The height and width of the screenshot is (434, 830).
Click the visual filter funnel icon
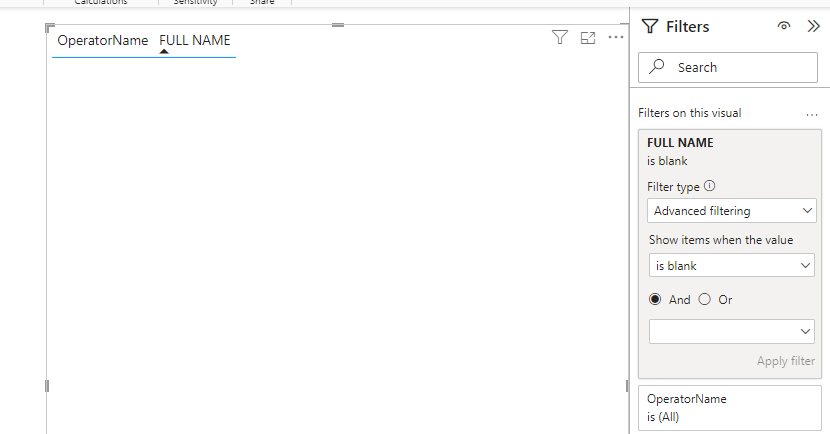[560, 38]
